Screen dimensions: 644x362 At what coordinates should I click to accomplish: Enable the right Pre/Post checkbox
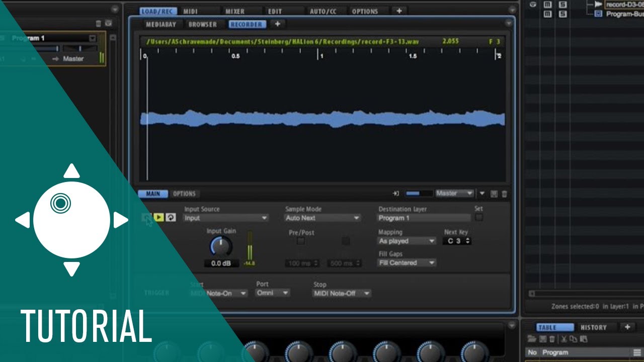pos(346,241)
